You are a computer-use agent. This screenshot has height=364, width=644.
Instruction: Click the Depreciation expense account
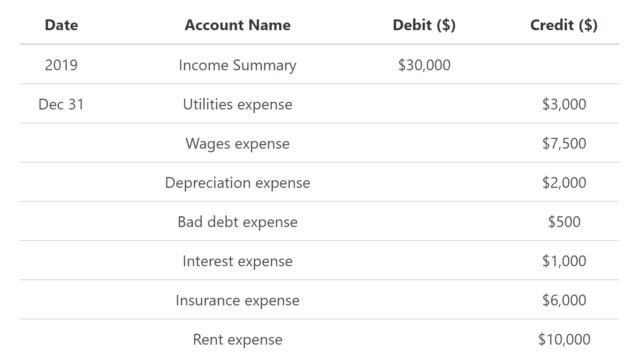click(238, 183)
